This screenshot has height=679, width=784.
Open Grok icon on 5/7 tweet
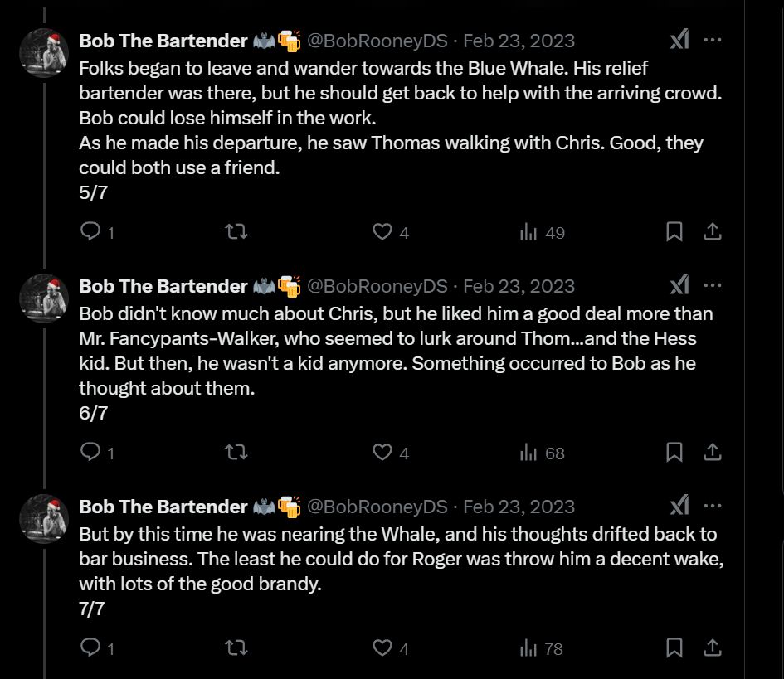coord(679,40)
